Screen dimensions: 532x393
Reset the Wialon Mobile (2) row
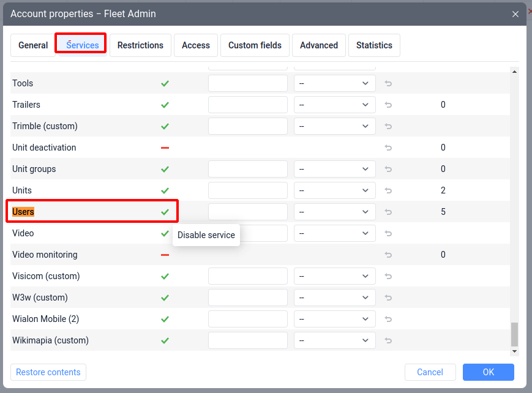(x=388, y=319)
